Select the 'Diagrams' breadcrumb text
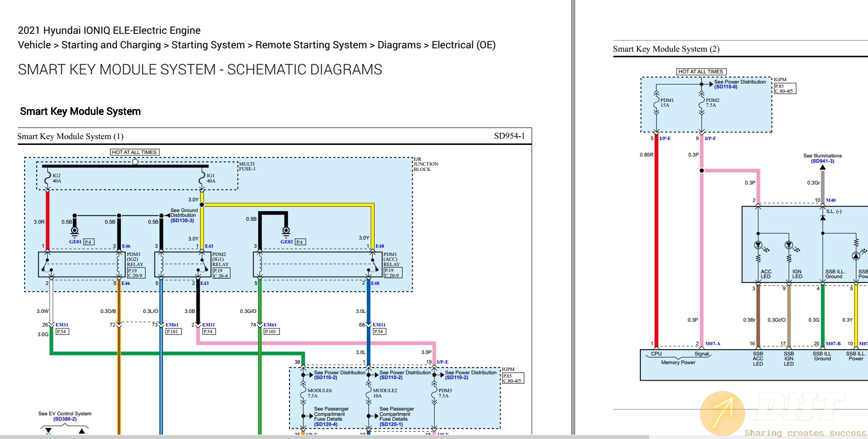 (x=399, y=45)
